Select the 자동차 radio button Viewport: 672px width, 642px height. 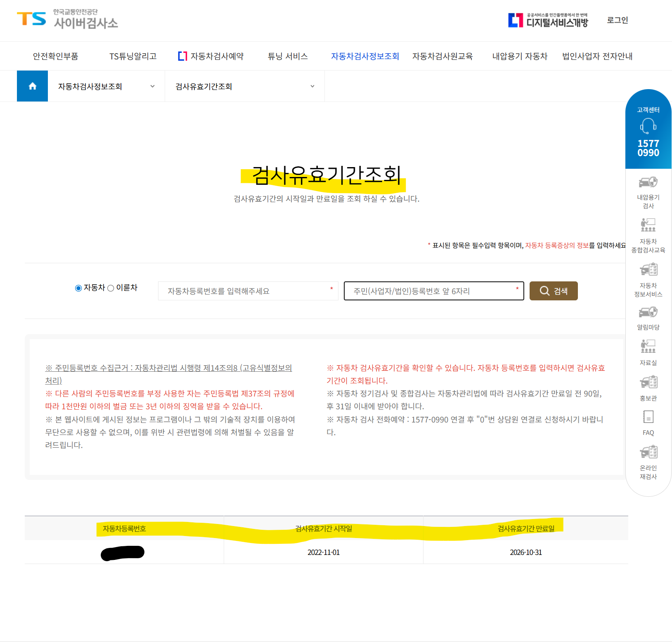click(78, 288)
